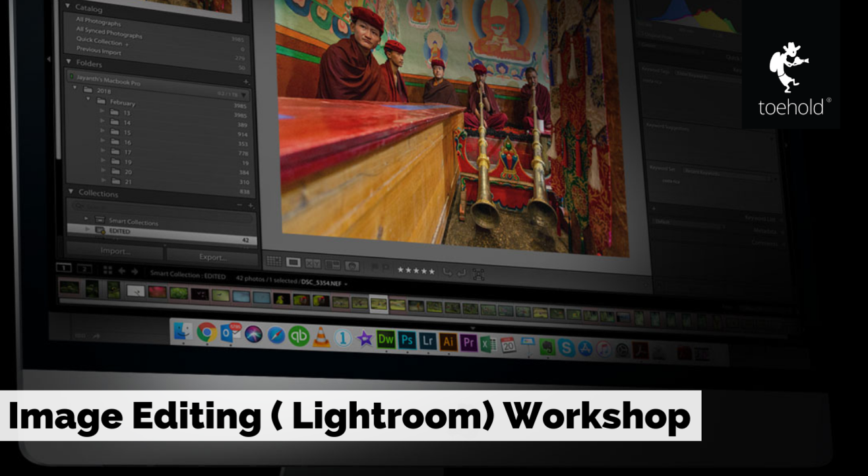Open Illustrator (Ai) from the Dock
This screenshot has width=868, height=476.
pyautogui.click(x=448, y=341)
